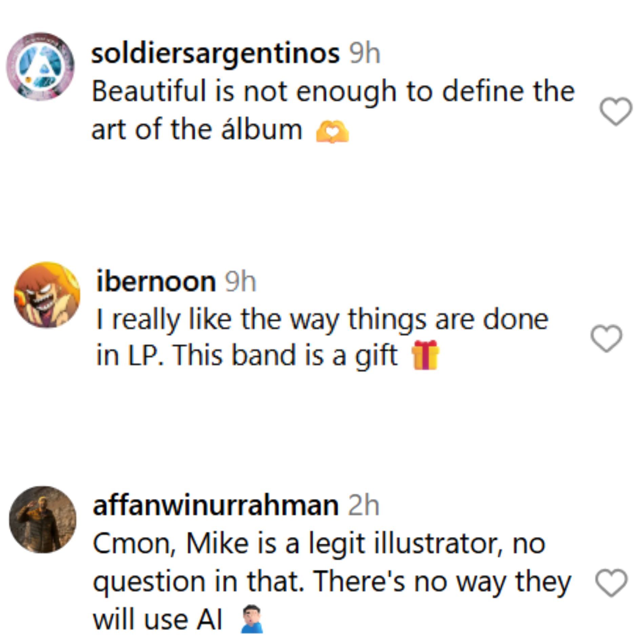644x644 pixels.
Task: Click the 9h timestamp beside ibernoon
Action: point(240,281)
